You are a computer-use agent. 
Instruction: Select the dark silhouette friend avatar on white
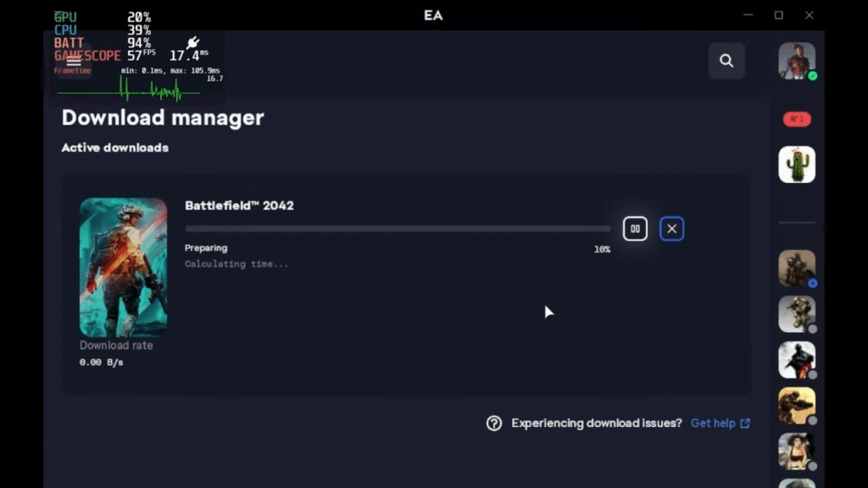[x=797, y=359]
